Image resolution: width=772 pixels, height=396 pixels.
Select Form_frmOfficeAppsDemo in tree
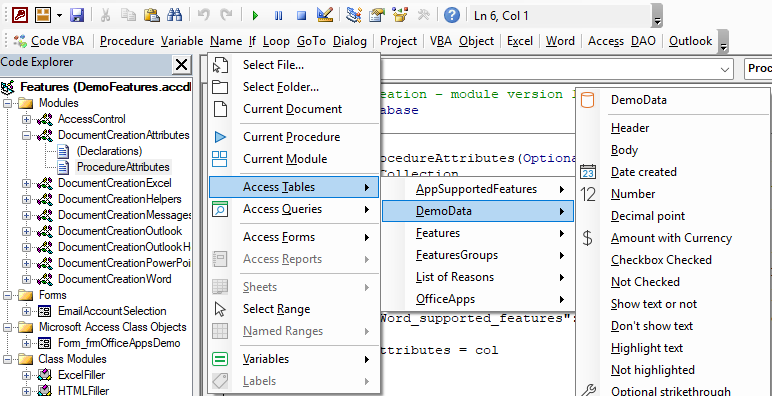[x=119, y=343]
